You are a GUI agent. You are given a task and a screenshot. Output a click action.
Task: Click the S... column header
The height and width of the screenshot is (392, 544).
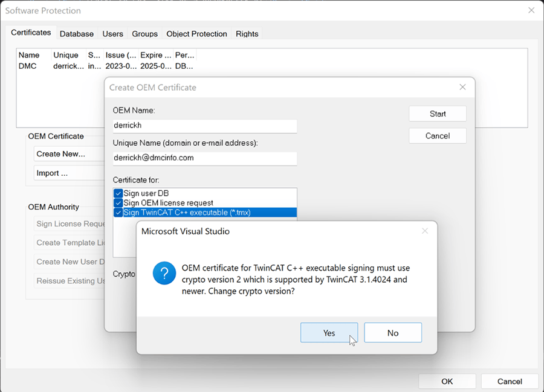(94, 55)
